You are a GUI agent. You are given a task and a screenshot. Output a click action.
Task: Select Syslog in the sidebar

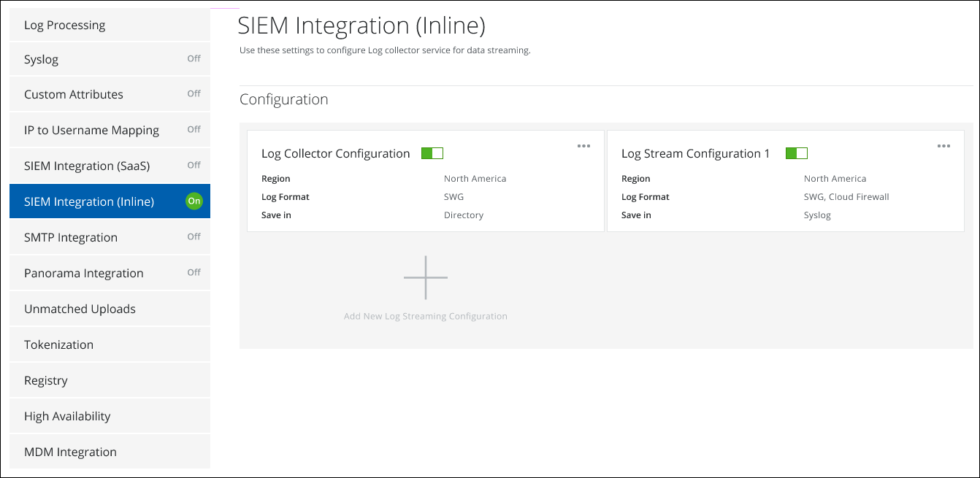[42, 59]
